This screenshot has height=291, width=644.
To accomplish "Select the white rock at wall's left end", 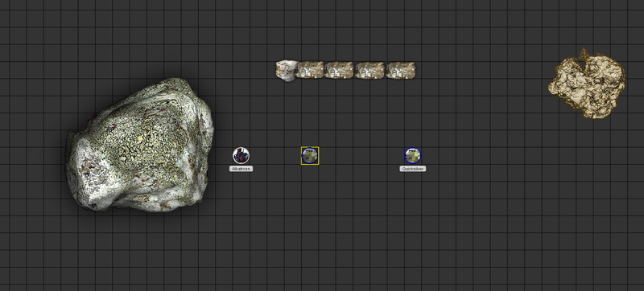I will pyautogui.click(x=287, y=71).
